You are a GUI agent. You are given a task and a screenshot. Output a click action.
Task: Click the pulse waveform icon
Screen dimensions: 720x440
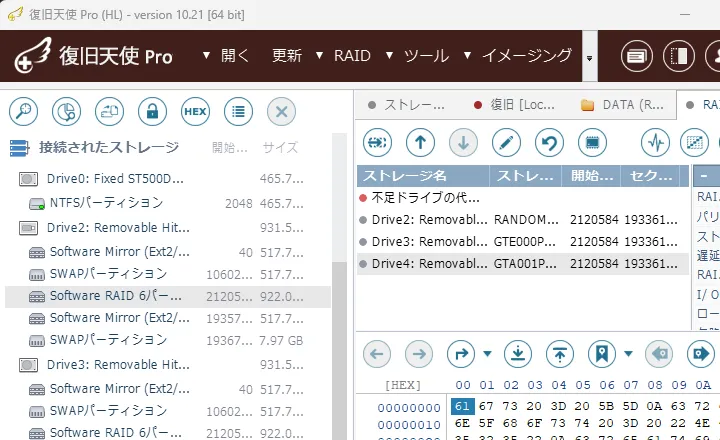tap(655, 143)
